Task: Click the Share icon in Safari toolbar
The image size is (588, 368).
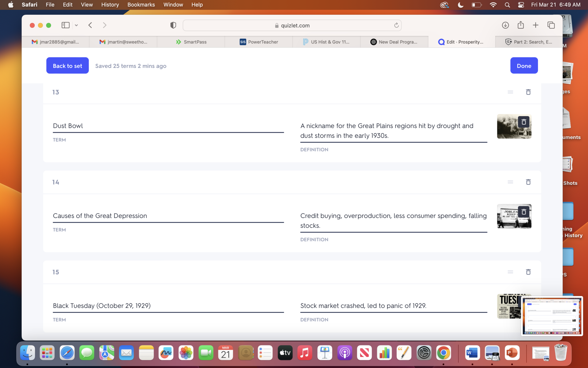Action: point(521,25)
